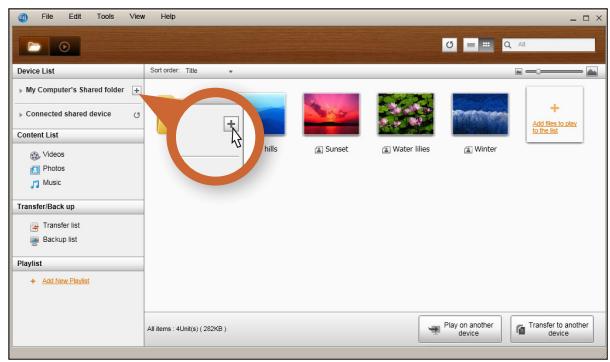This screenshot has width=610, height=362.
Task: Click the Device List header
Action: [78, 71]
